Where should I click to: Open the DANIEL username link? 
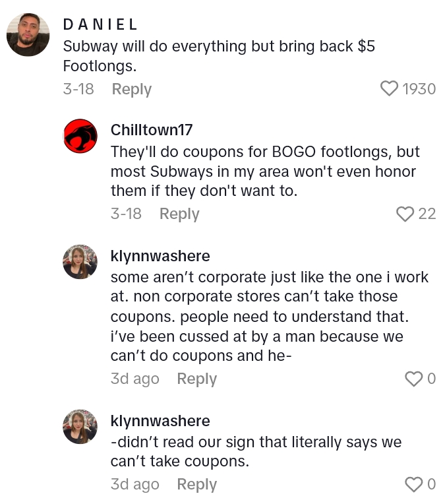pos(100,25)
